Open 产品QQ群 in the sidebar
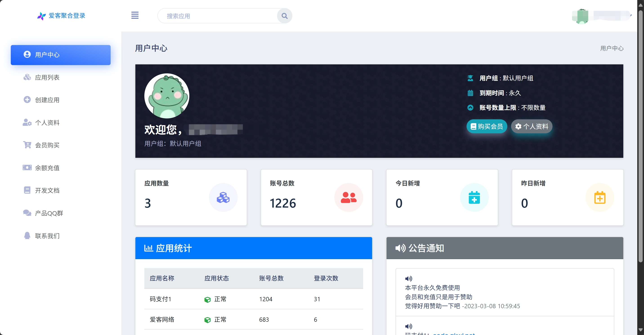Image resolution: width=644 pixels, height=335 pixels. tap(60, 213)
